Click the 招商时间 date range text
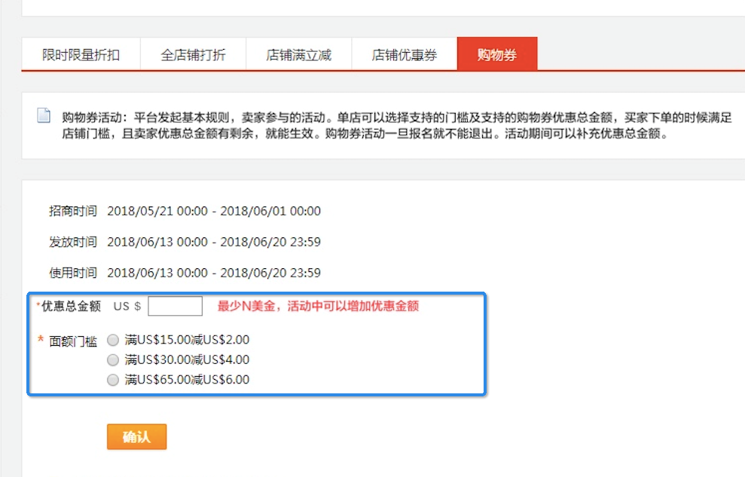This screenshot has width=745, height=477. [x=214, y=211]
